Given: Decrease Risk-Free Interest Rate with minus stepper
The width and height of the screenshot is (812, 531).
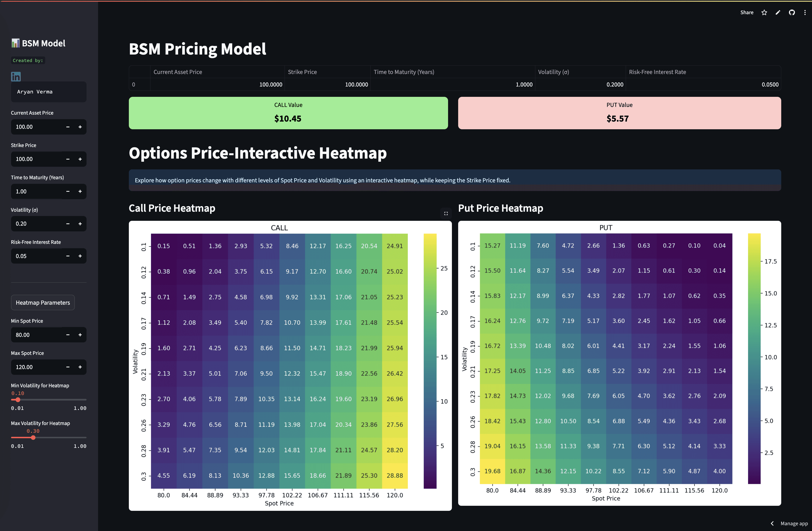Looking at the screenshot, I should (x=68, y=256).
